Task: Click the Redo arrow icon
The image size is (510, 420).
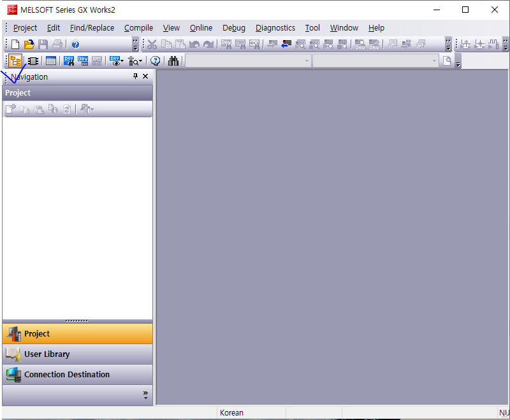Action: click(208, 44)
